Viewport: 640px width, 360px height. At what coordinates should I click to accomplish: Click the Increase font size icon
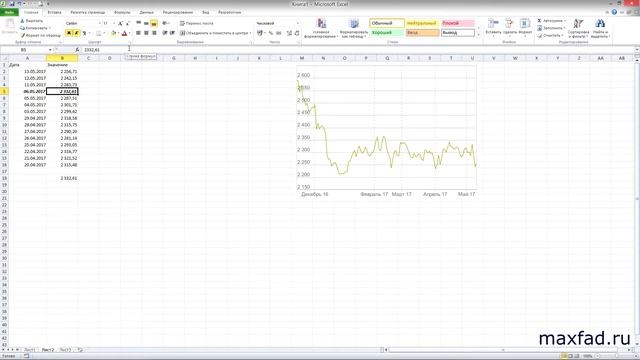point(120,24)
